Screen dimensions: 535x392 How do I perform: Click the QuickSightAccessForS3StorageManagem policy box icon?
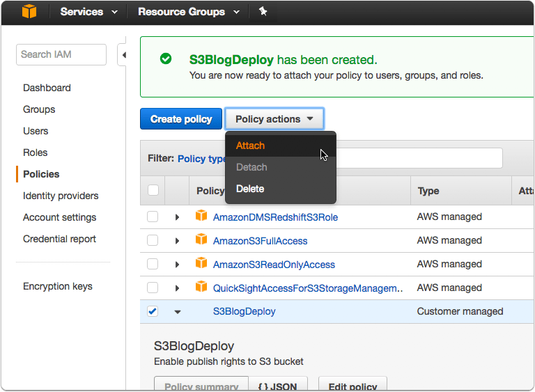(201, 287)
